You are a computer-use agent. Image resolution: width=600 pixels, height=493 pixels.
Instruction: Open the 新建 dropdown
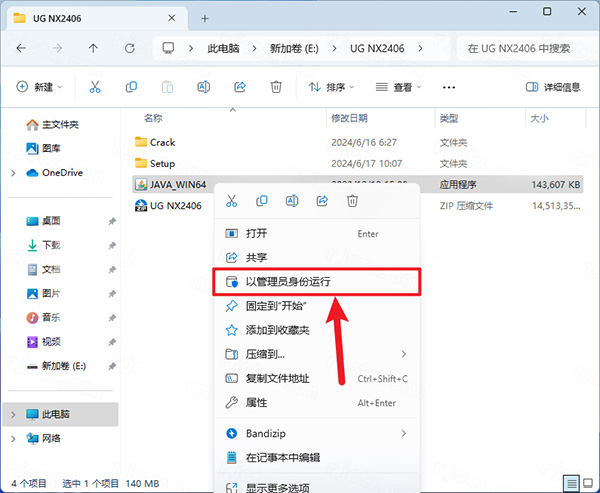coord(39,87)
